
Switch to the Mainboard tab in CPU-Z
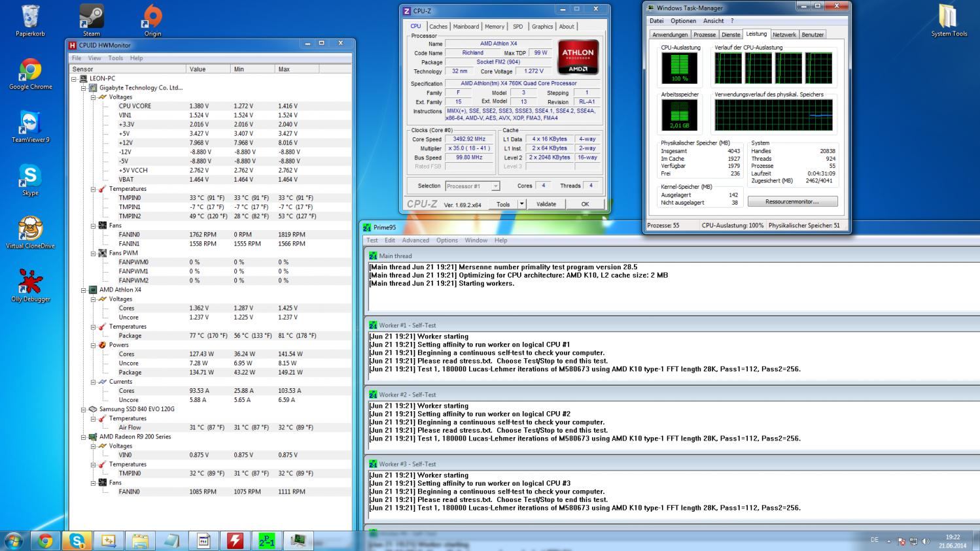click(466, 27)
